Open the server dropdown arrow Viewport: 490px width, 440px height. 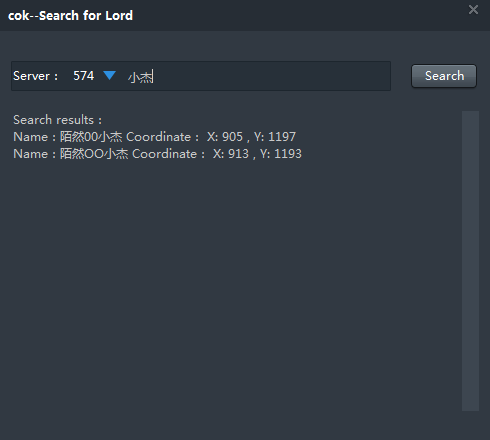109,75
